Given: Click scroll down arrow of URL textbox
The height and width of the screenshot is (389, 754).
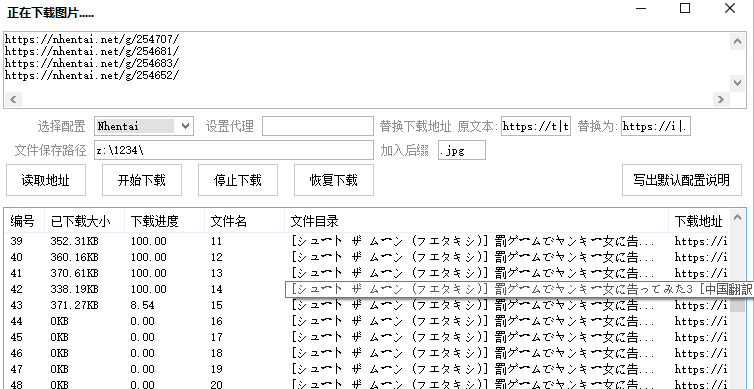Looking at the screenshot, I should [737, 83].
